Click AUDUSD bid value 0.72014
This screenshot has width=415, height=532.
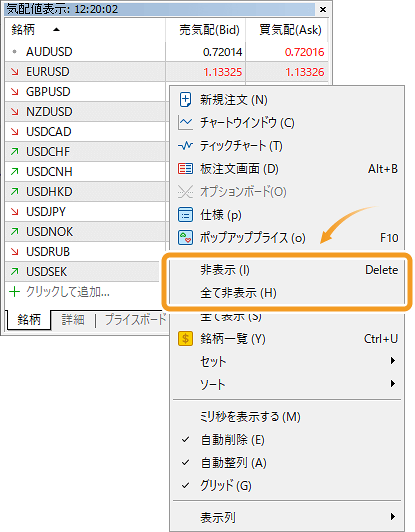tap(222, 52)
